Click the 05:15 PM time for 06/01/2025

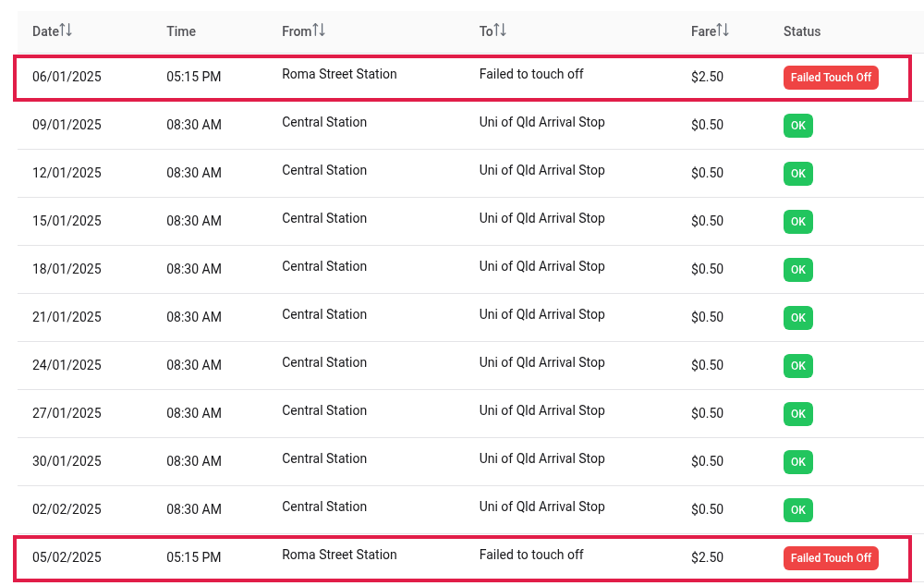(x=194, y=77)
